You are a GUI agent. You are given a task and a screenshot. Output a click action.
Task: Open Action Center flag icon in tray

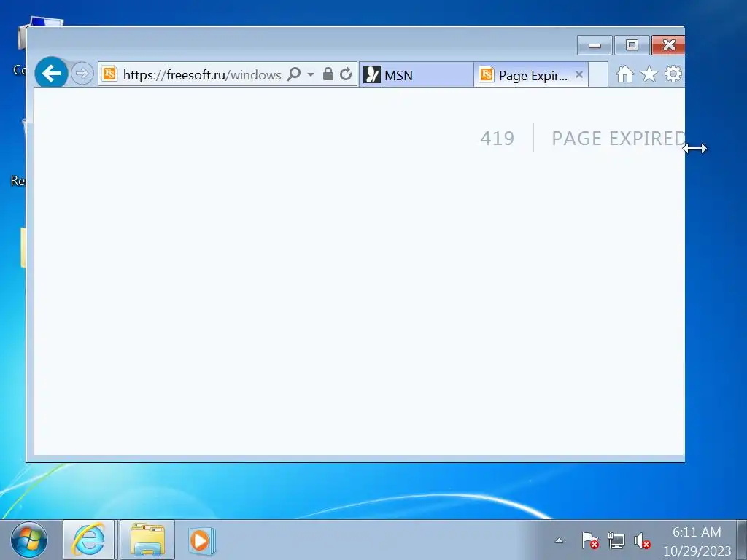coord(589,540)
